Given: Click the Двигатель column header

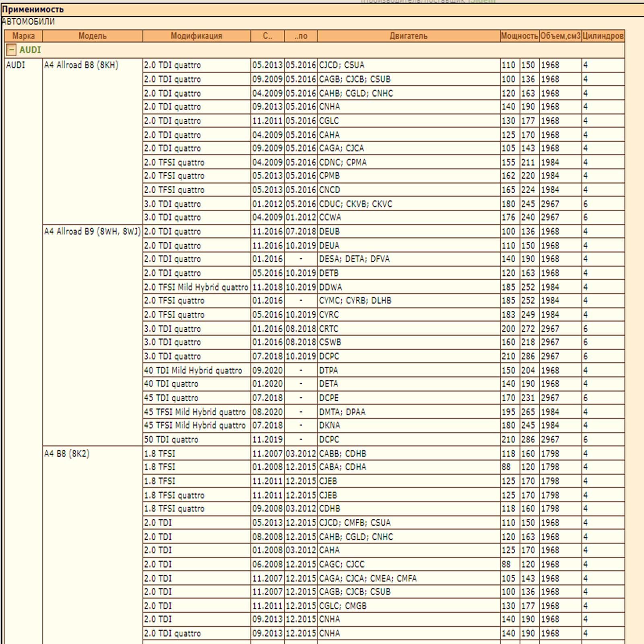Looking at the screenshot, I should [408, 36].
